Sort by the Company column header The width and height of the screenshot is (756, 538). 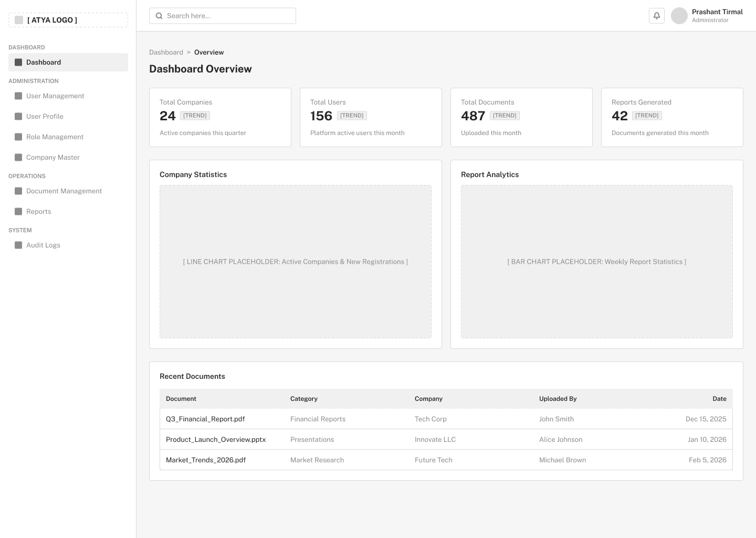(x=428, y=399)
